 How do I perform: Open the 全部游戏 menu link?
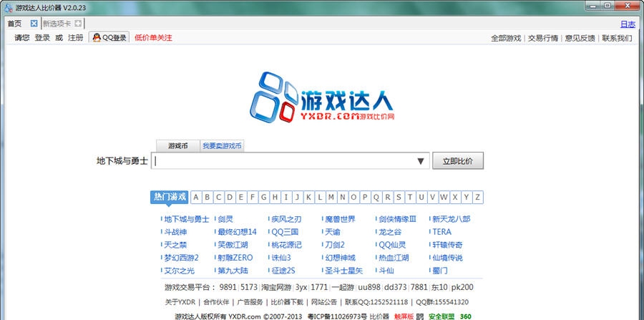506,38
